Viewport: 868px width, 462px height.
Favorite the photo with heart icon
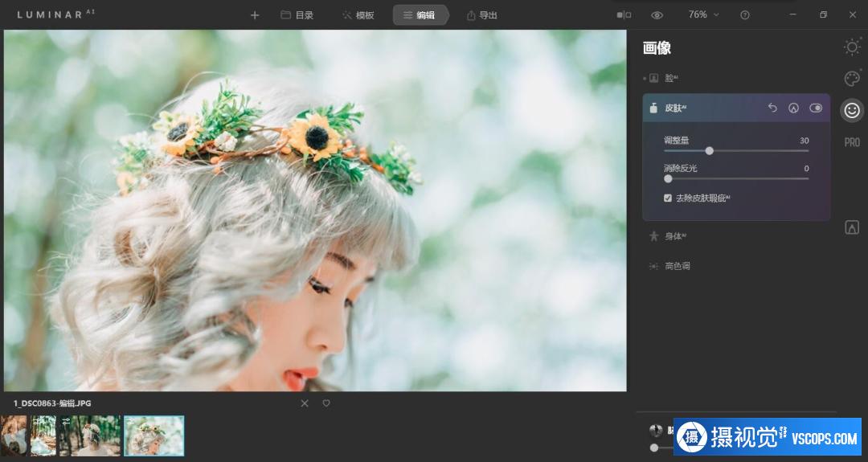pos(326,403)
